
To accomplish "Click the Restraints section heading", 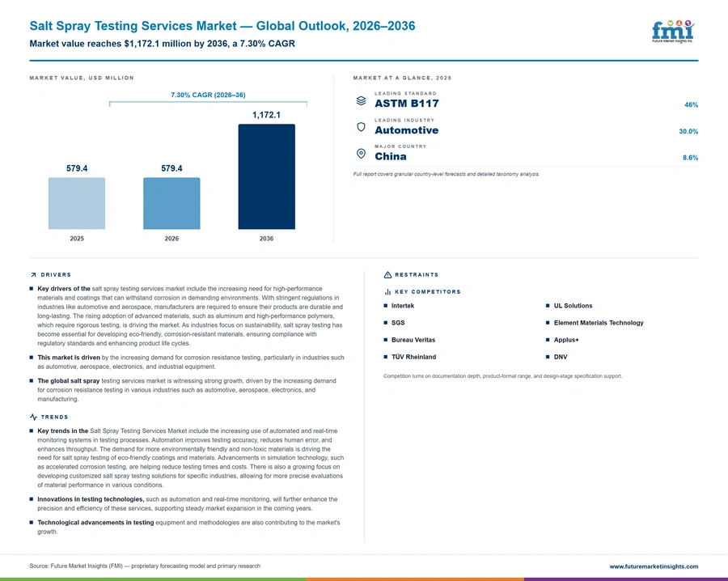I will 417,275.
